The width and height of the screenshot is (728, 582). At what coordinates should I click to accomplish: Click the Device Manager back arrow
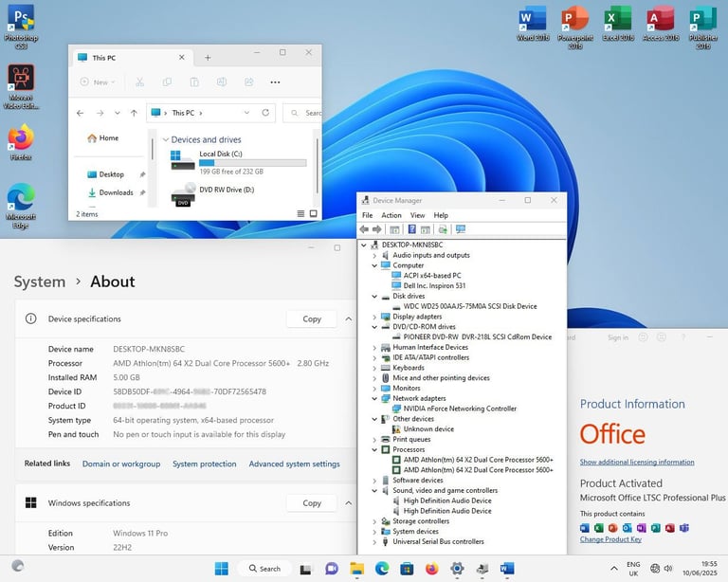click(x=364, y=229)
